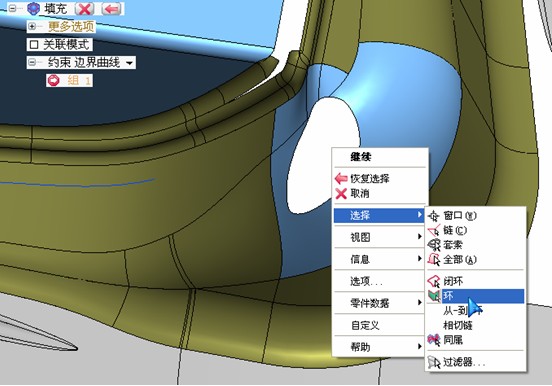Collapse the 约束 边界曲线 node

[x=32, y=63]
